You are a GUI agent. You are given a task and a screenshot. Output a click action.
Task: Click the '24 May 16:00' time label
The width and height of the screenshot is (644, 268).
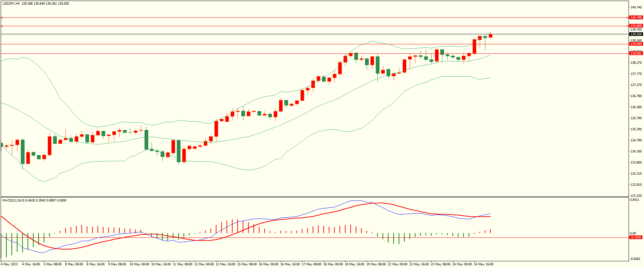coord(483,264)
